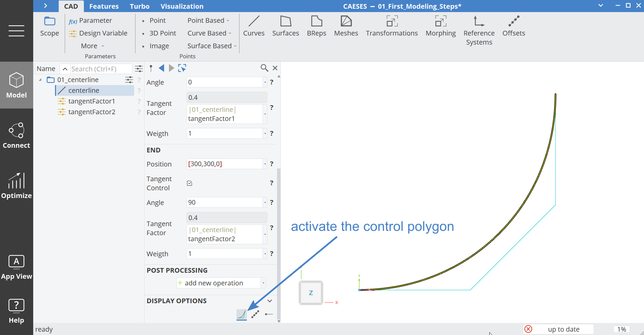Select the Surfaces tool

coord(285,26)
